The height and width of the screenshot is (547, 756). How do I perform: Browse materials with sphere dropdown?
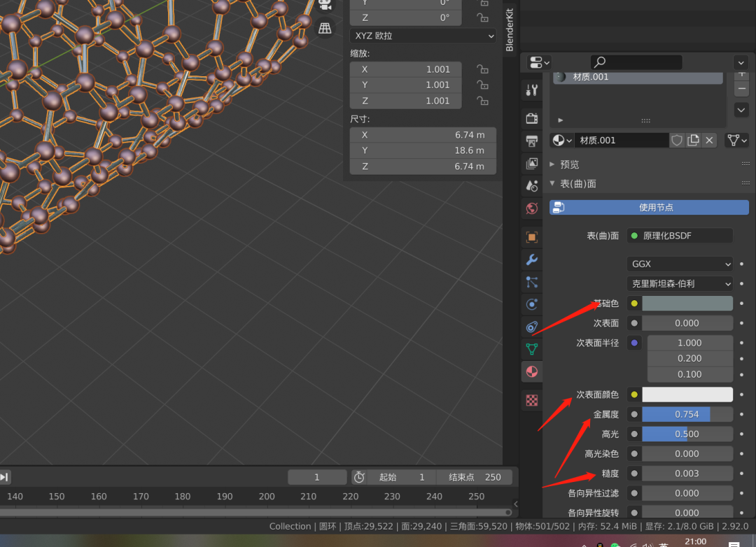pos(562,140)
